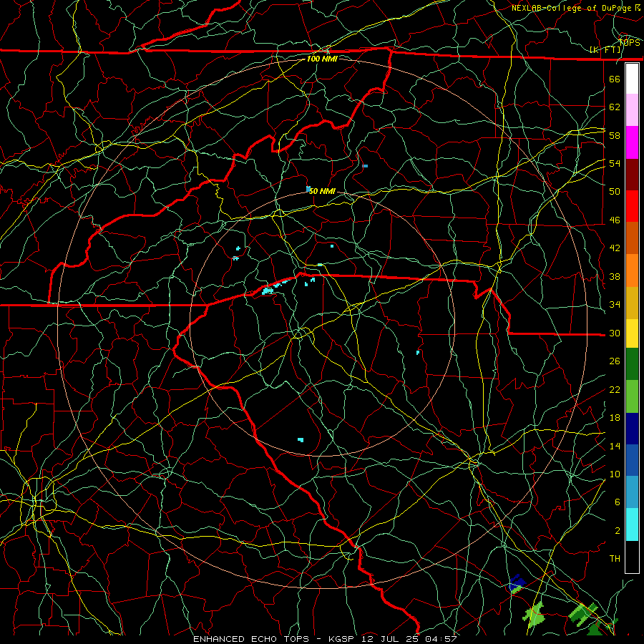Click the yellow legend swatch
Image resolution: width=644 pixels, height=644 pixels.
[632, 333]
